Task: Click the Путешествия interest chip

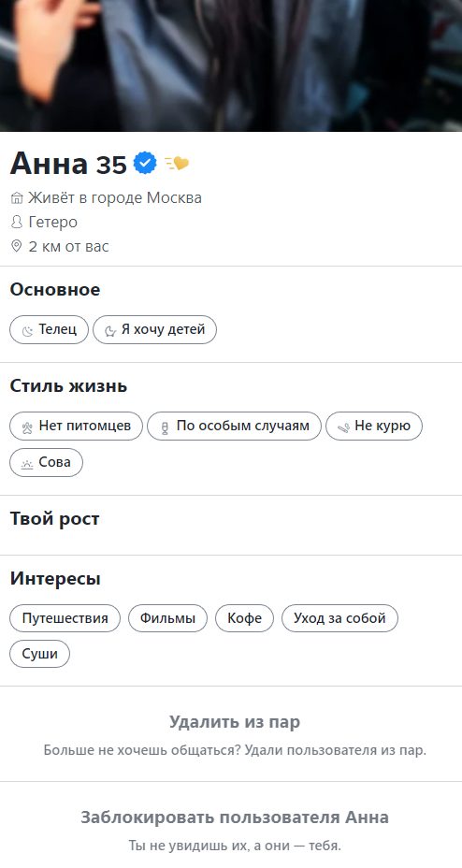Action: point(65,618)
